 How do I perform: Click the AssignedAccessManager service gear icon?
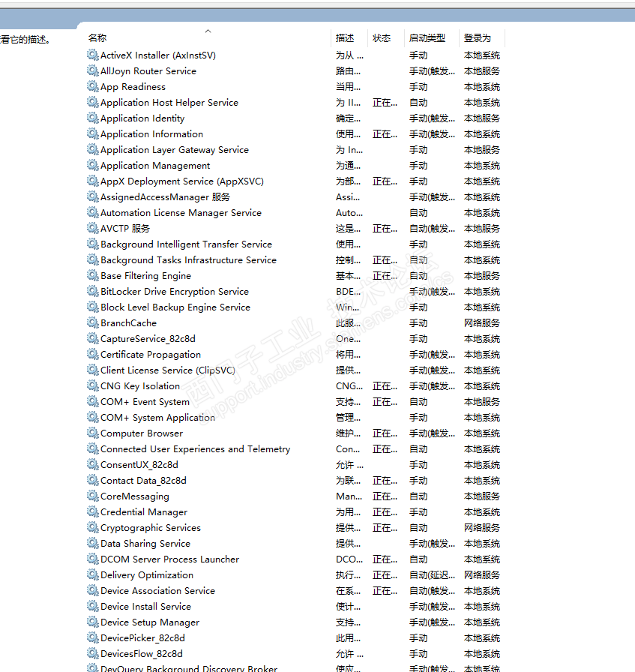[92, 196]
